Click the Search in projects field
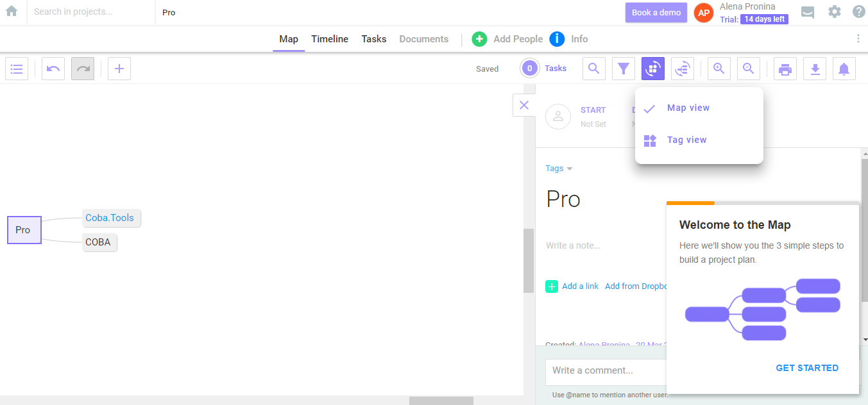 90,12
